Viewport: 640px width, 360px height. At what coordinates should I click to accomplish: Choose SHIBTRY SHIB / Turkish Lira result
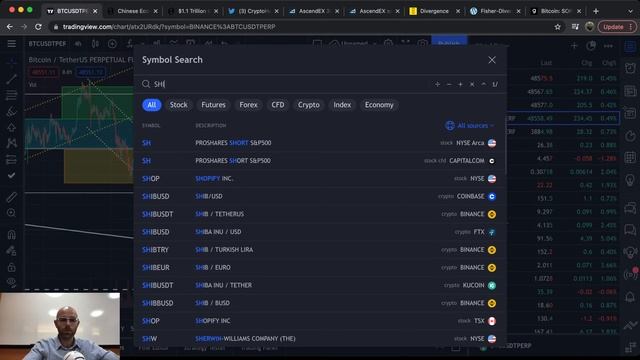tap(319, 250)
